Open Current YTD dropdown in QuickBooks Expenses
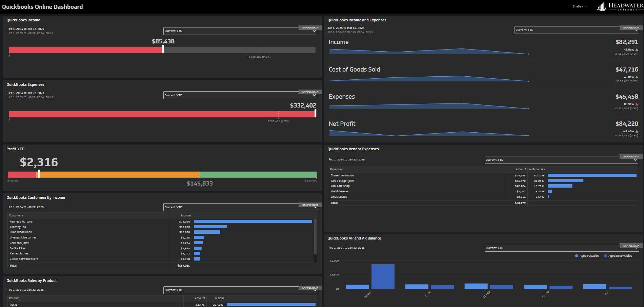The image size is (644, 307). pyautogui.click(x=240, y=95)
